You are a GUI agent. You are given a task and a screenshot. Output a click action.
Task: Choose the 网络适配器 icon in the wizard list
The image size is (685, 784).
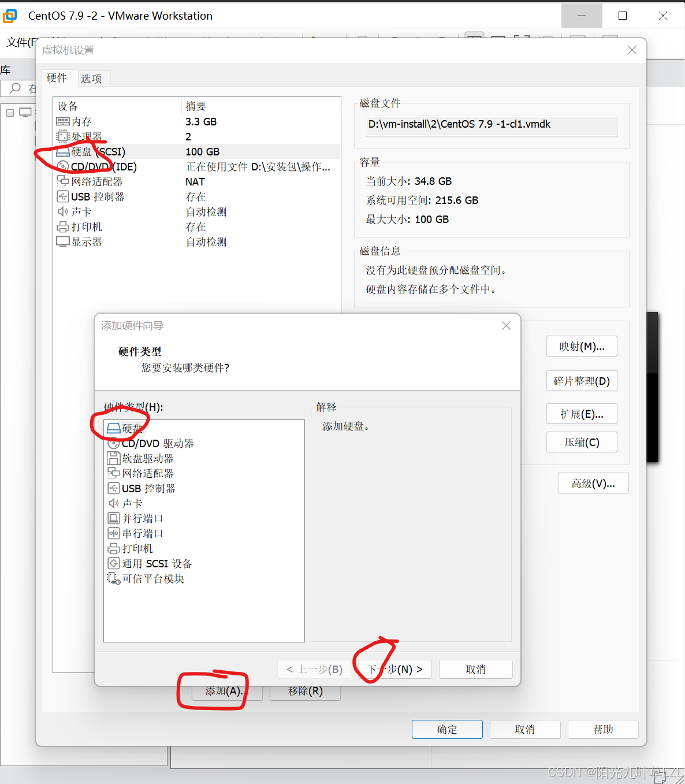pos(114,473)
